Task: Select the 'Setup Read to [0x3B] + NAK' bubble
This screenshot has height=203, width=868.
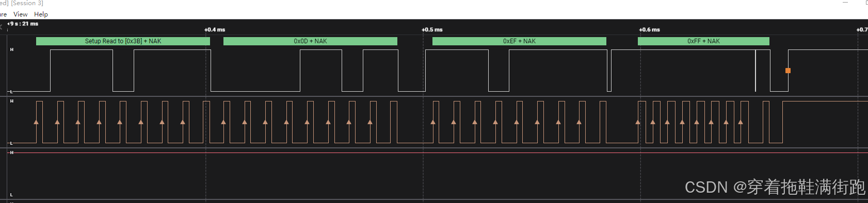Action: point(123,41)
